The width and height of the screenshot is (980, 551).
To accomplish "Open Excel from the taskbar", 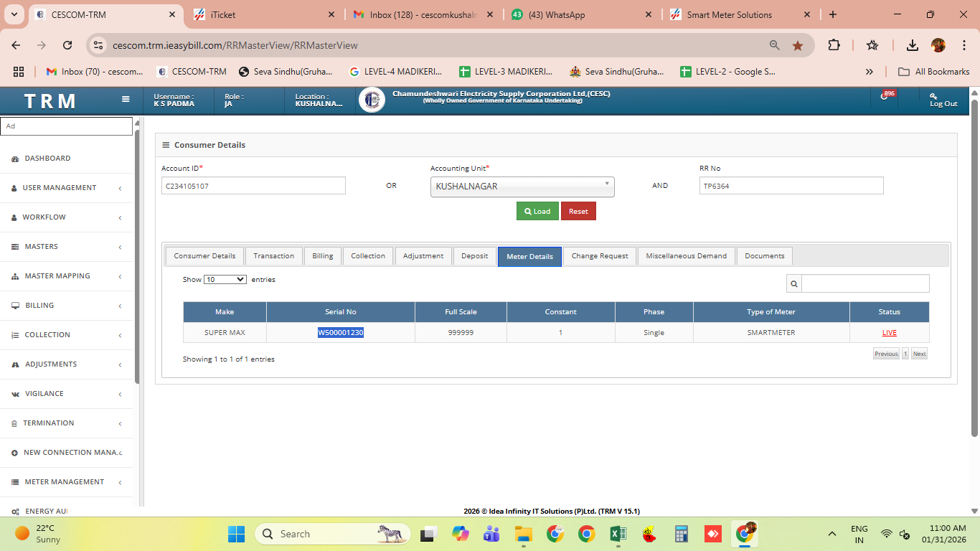I will [618, 534].
